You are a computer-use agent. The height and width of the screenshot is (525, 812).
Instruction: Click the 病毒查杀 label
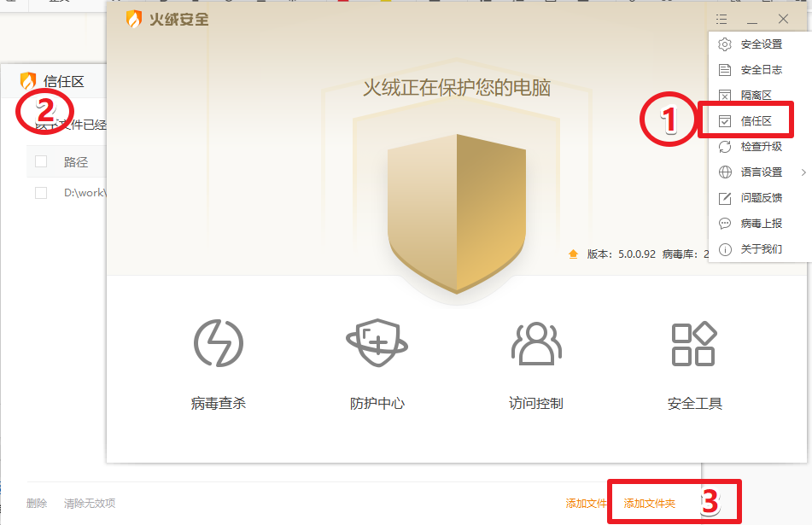[x=218, y=403]
